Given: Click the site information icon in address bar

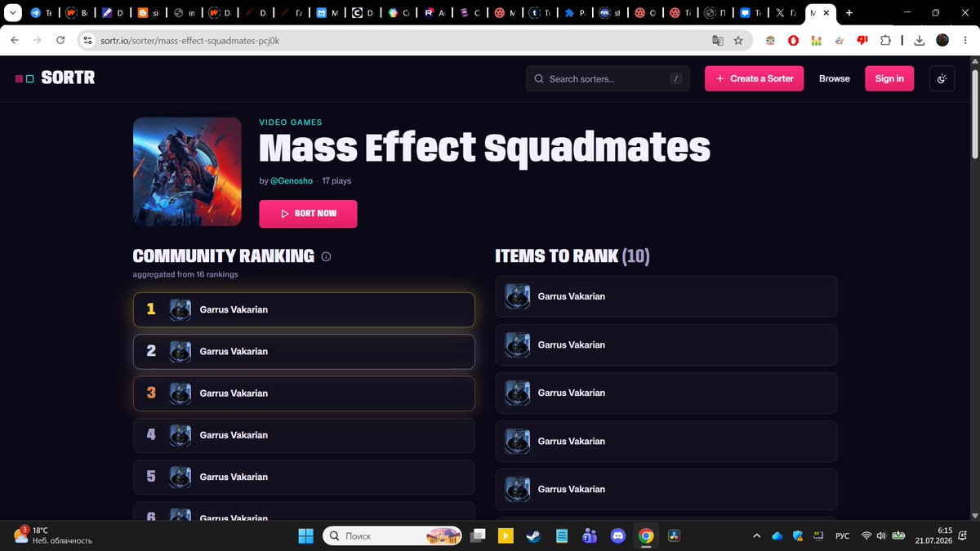Looking at the screenshot, I should tap(88, 40).
